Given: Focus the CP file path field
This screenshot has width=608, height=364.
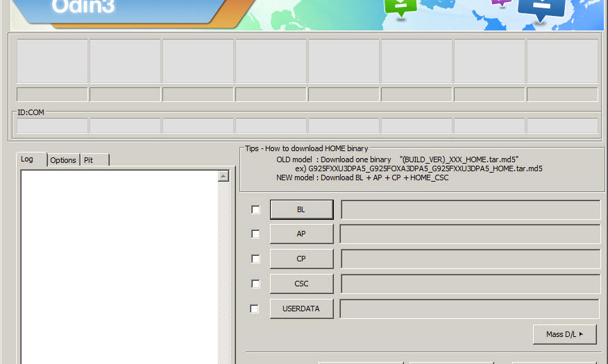Looking at the screenshot, I should point(471,259).
